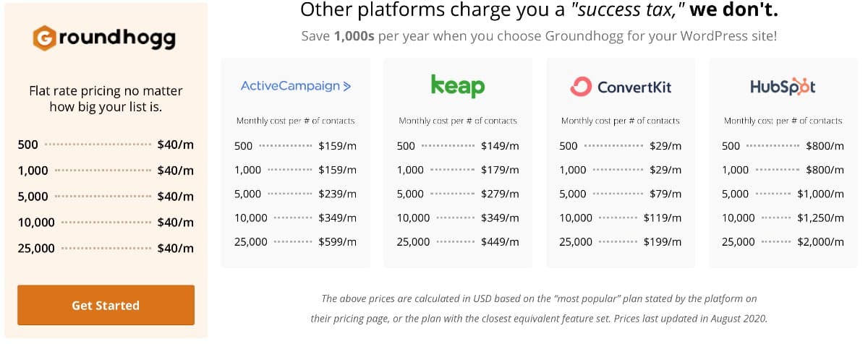Image resolution: width=868 pixels, height=344 pixels.
Task: Select Groundhogg's 25,000 contacts $40/m row
Action: (x=106, y=248)
